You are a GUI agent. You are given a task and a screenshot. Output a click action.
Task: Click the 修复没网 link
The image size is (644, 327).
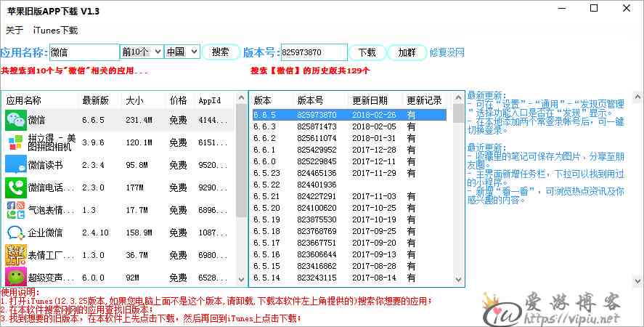(x=447, y=52)
